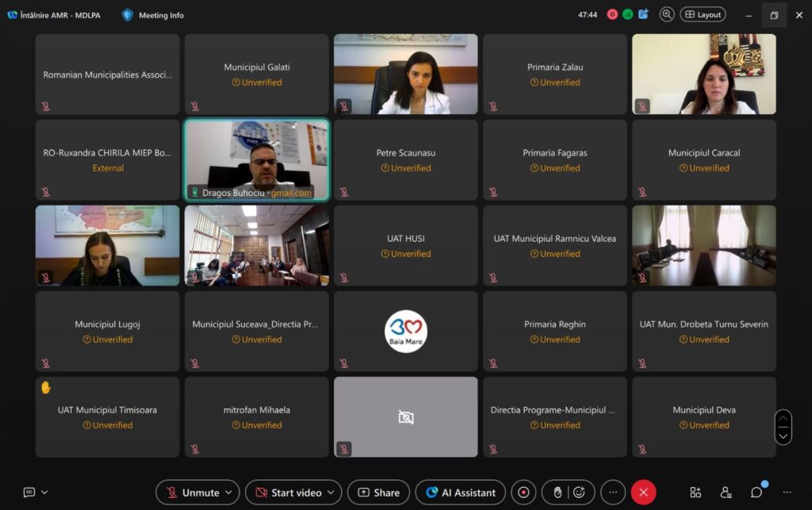Expand closed caption options chevron
The width and height of the screenshot is (812, 510).
pyautogui.click(x=44, y=493)
